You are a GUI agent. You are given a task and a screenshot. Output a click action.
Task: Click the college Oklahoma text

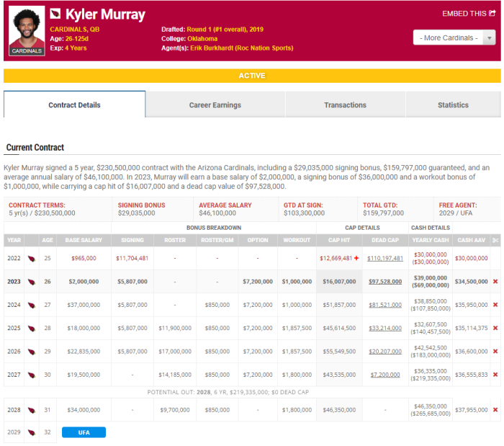point(202,39)
